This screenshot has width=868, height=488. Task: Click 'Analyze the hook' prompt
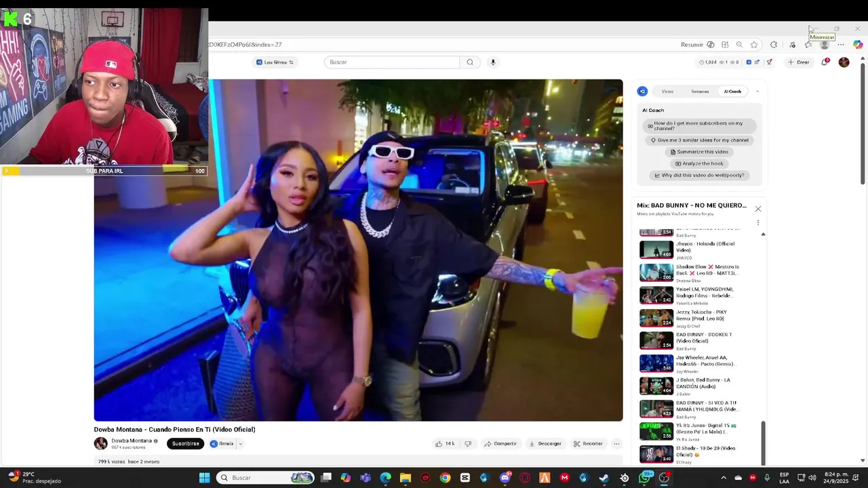(x=699, y=163)
